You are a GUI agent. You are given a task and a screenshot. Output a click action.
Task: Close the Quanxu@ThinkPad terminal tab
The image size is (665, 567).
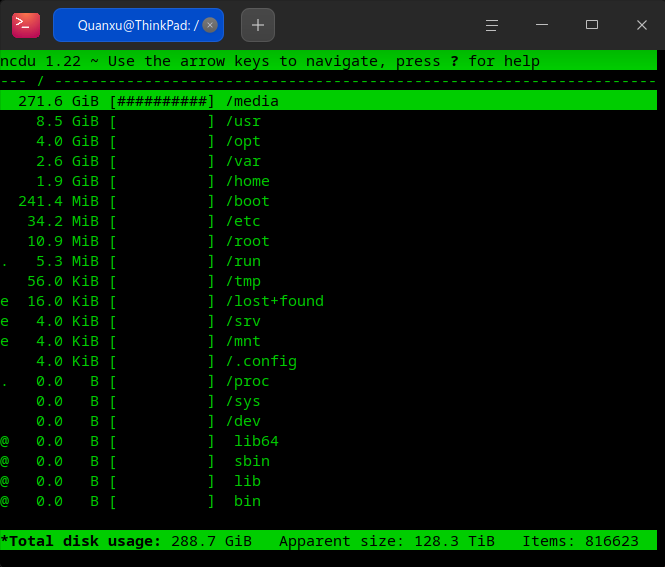[x=210, y=25]
